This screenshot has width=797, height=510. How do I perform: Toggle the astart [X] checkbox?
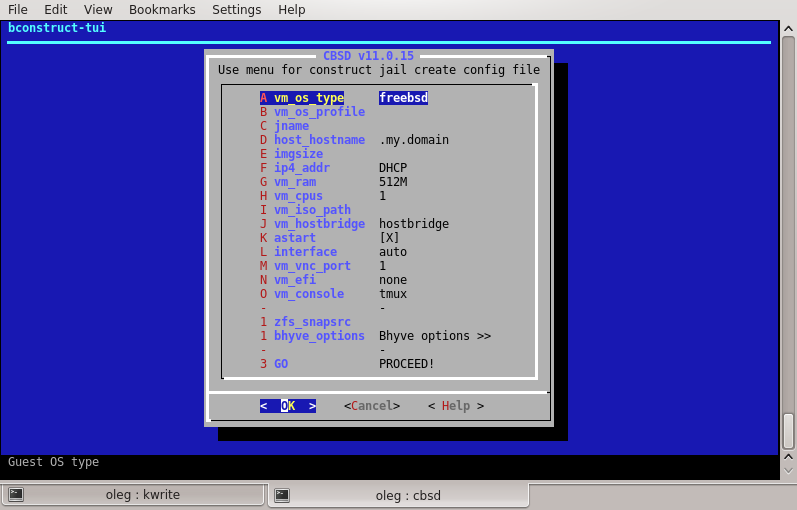point(389,237)
